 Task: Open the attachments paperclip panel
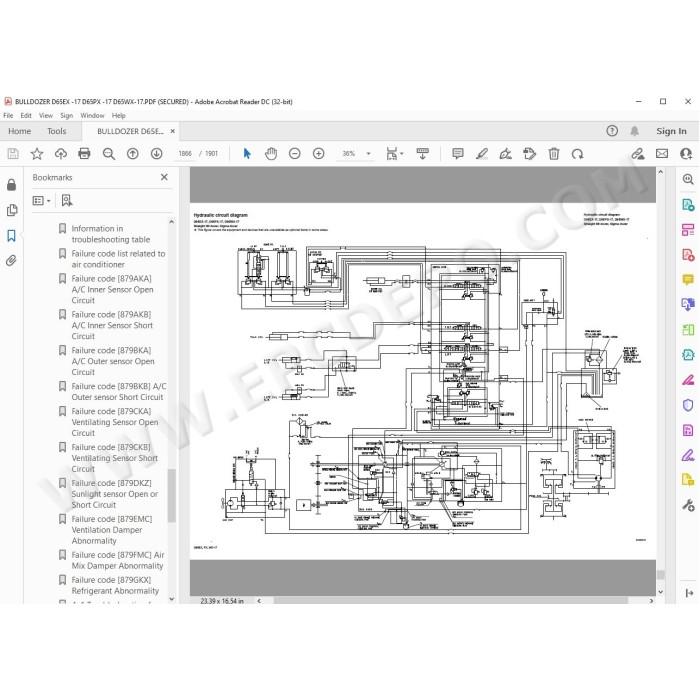[x=12, y=260]
